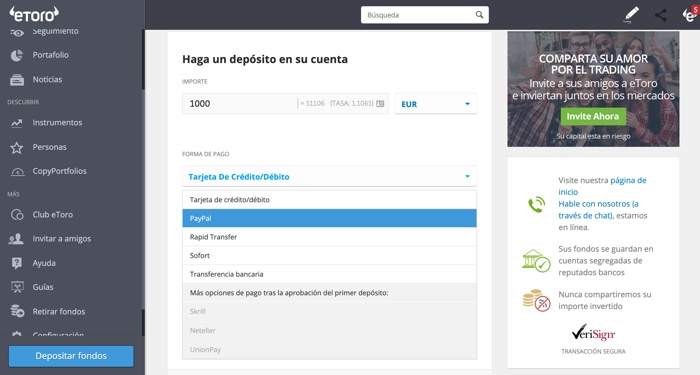Click the disabled Neteller option
Viewport: 700px width, 375px height.
[x=329, y=330]
